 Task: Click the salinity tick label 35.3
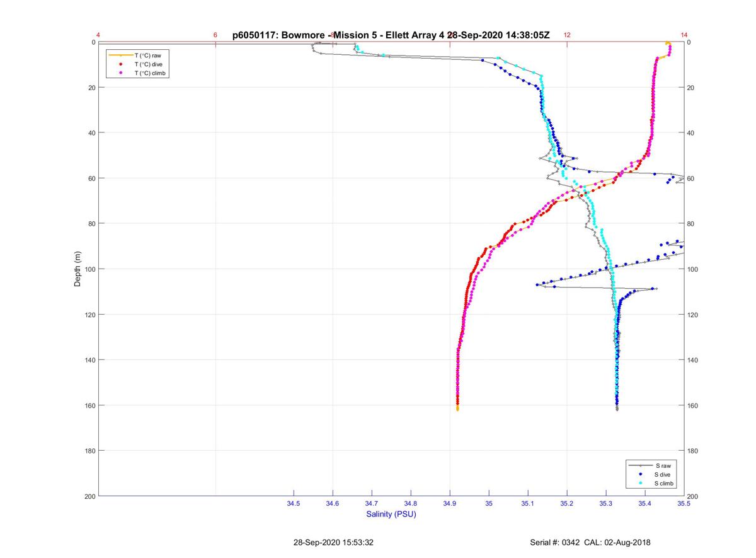[606, 504]
